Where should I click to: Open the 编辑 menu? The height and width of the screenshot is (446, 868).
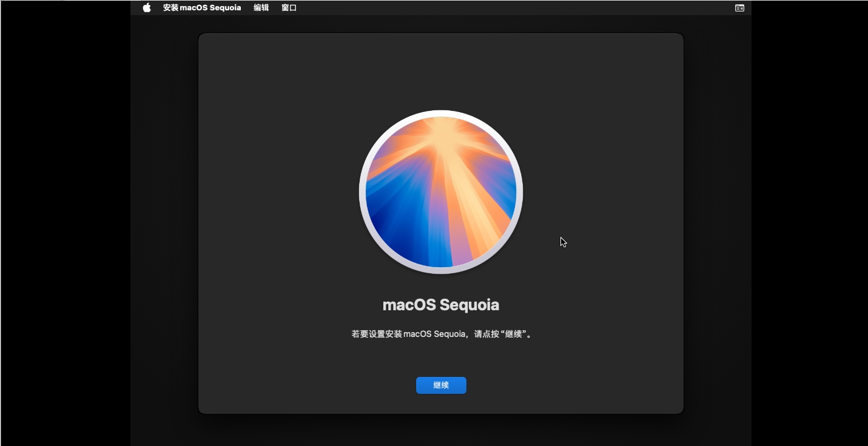(x=261, y=8)
